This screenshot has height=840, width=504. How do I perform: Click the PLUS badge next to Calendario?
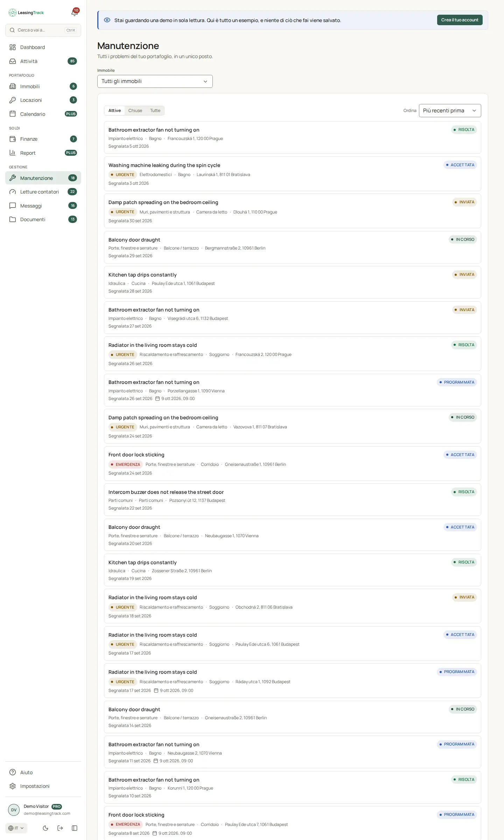click(71, 114)
